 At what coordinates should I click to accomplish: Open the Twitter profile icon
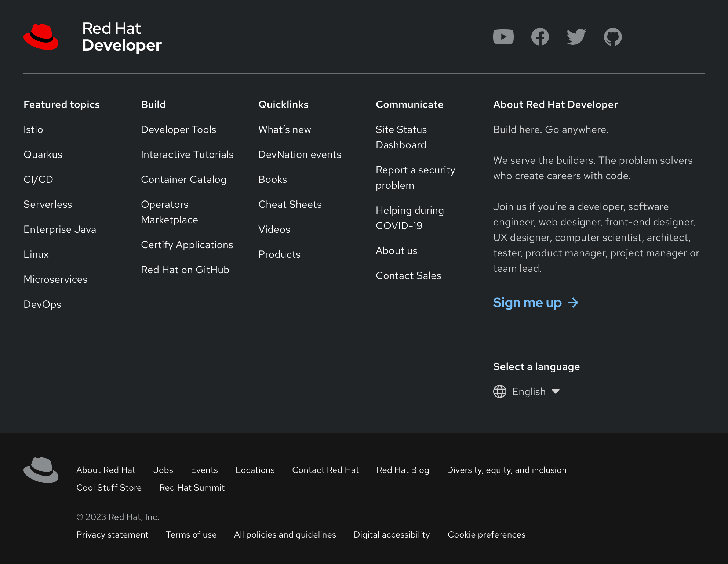point(576,37)
